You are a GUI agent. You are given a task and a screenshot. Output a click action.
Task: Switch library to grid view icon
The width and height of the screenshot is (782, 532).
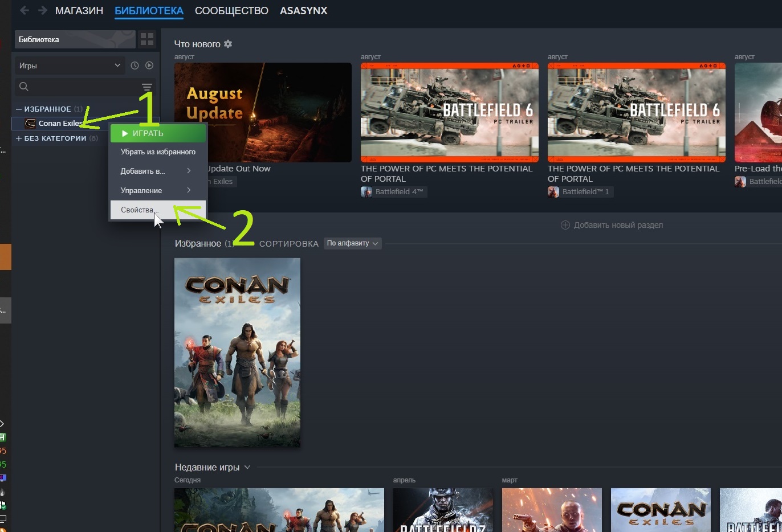tap(147, 39)
